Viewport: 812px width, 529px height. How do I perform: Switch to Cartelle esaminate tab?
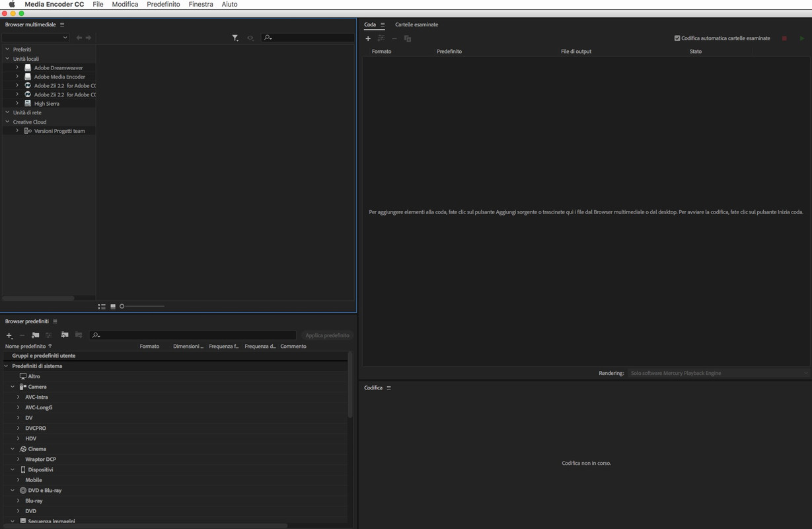[417, 24]
